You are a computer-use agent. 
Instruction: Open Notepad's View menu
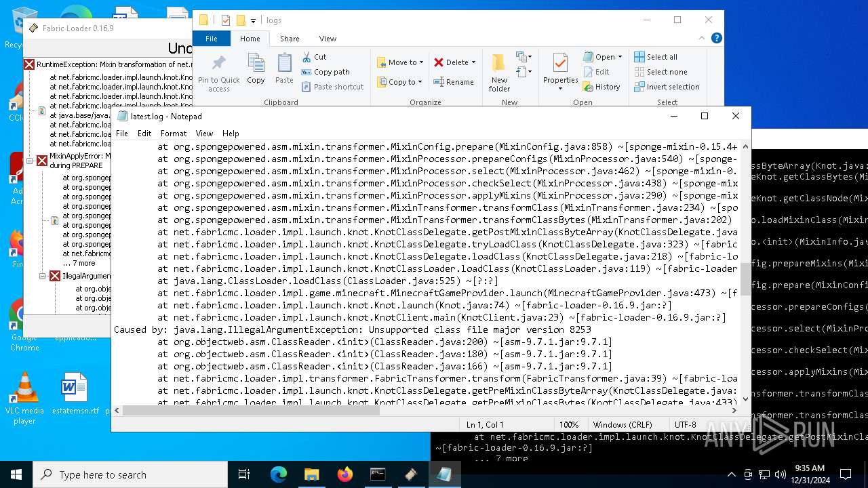[x=204, y=134]
